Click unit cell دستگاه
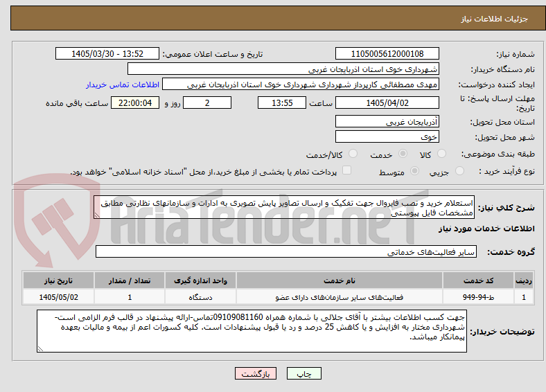Viewport: 546px width, 392px height. pyautogui.click(x=200, y=297)
